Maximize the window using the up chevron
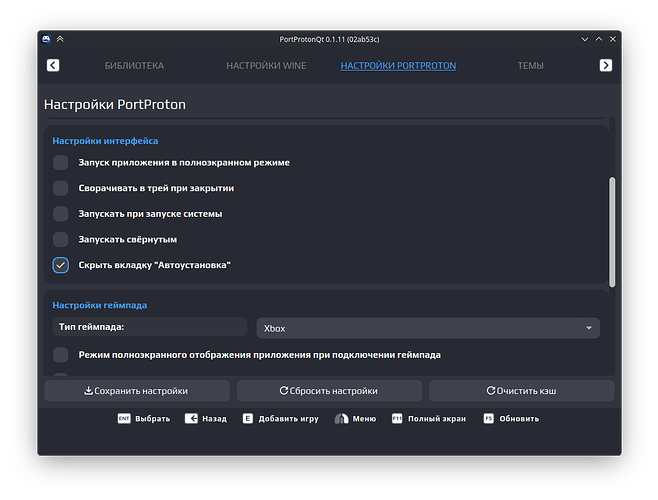 click(x=599, y=39)
